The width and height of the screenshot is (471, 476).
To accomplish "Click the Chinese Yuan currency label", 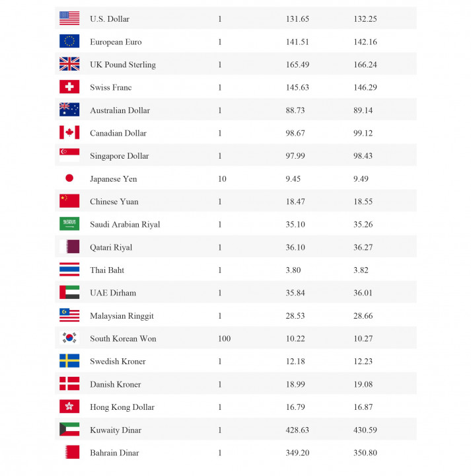I will pyautogui.click(x=114, y=202).
